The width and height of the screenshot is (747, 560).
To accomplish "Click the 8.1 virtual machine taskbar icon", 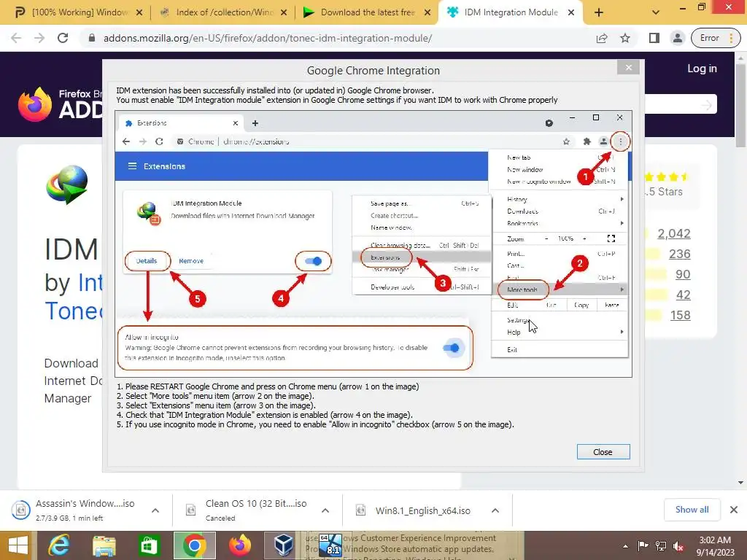I will pyautogui.click(x=330, y=545).
